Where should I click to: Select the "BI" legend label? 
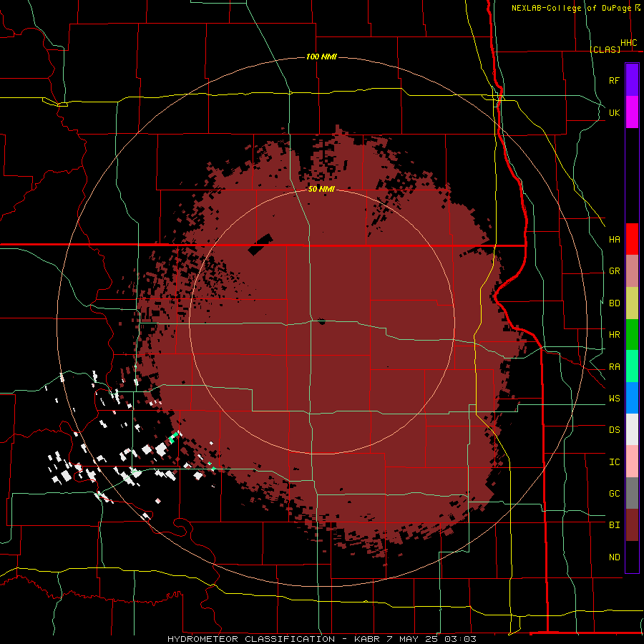(x=614, y=525)
